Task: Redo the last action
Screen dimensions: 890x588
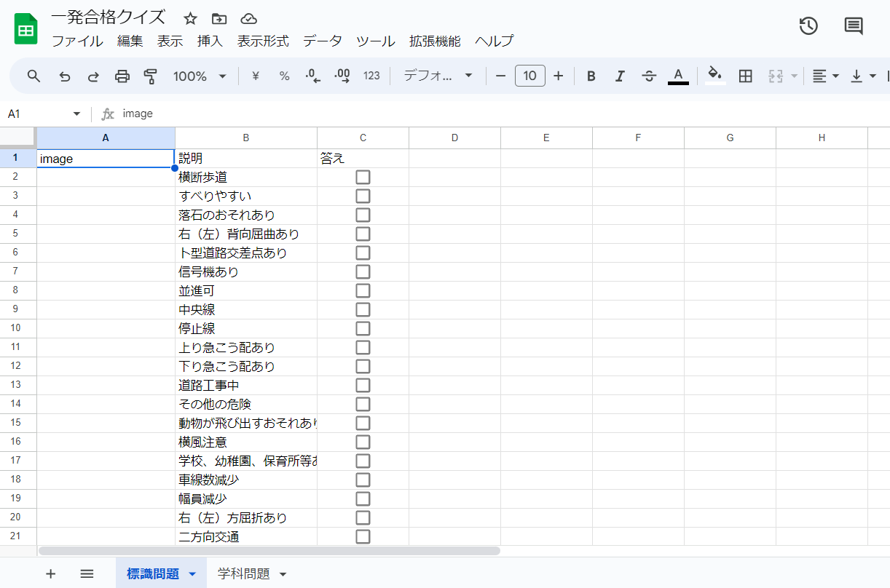Action: point(93,76)
